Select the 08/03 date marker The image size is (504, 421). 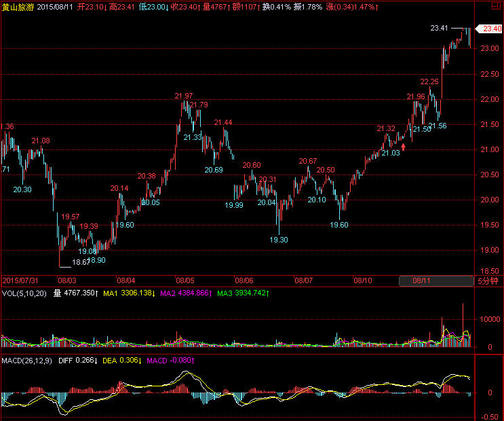[66, 280]
